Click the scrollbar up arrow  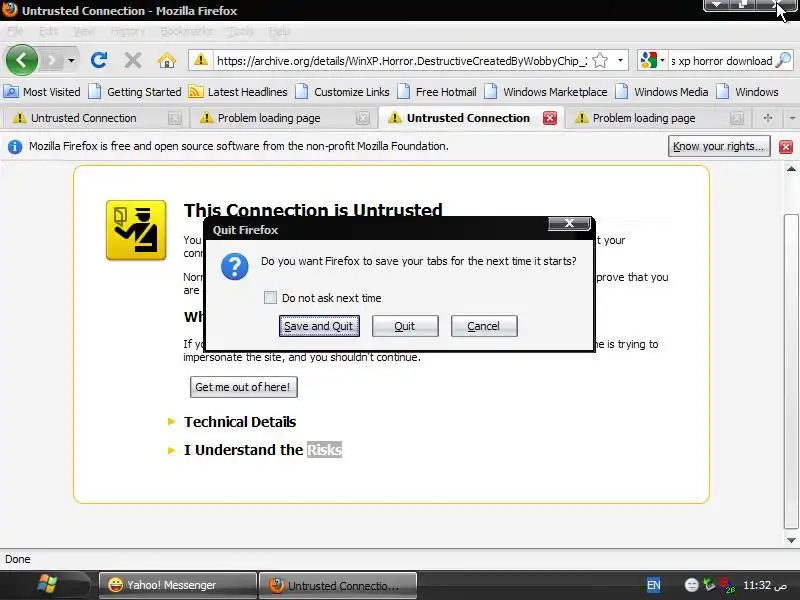(x=791, y=169)
